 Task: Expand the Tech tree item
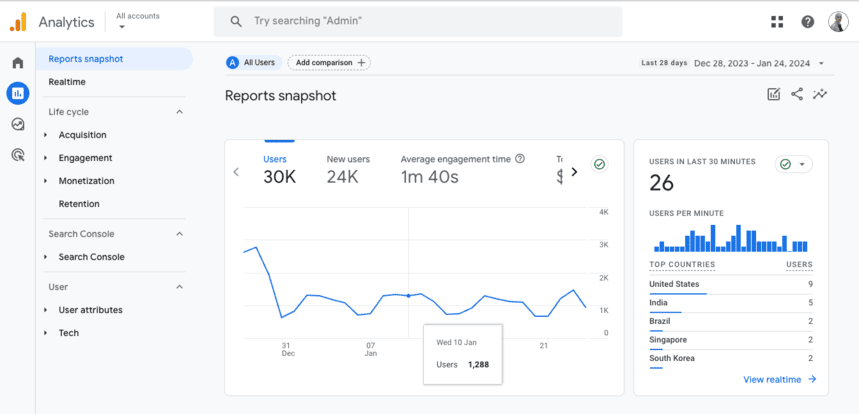tap(45, 333)
